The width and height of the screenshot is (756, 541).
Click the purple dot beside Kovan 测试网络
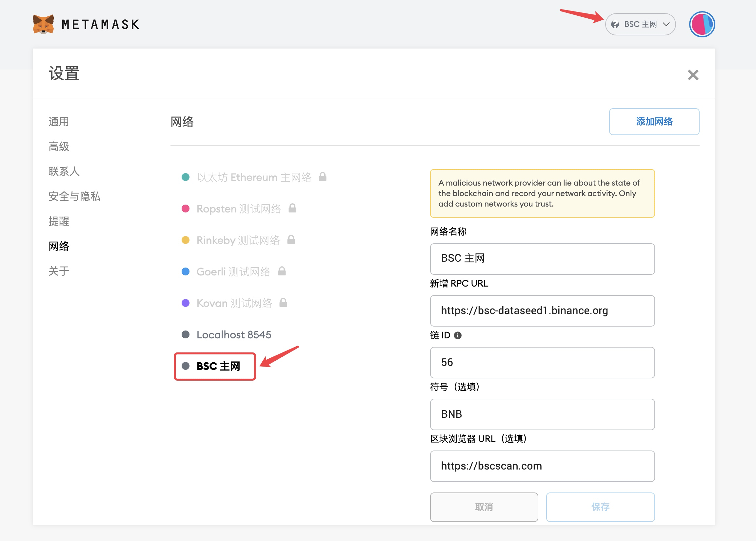click(186, 303)
